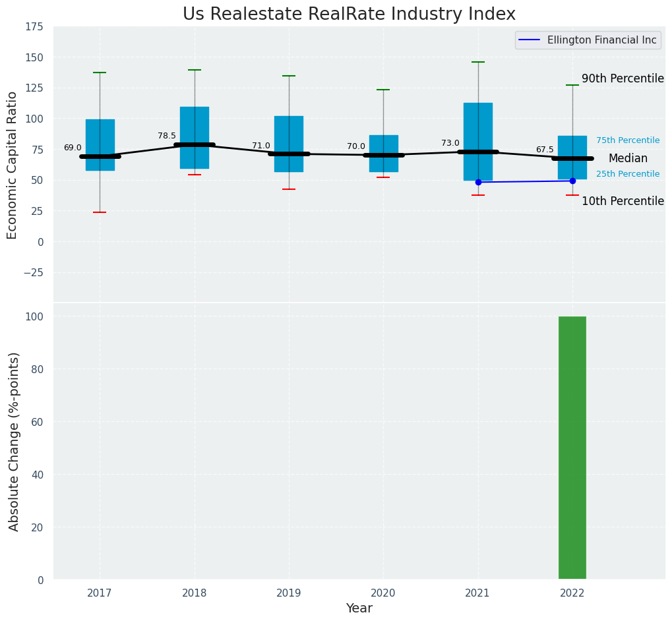Click the Year x-axis label
This screenshot has height=621, width=672.
point(359,608)
